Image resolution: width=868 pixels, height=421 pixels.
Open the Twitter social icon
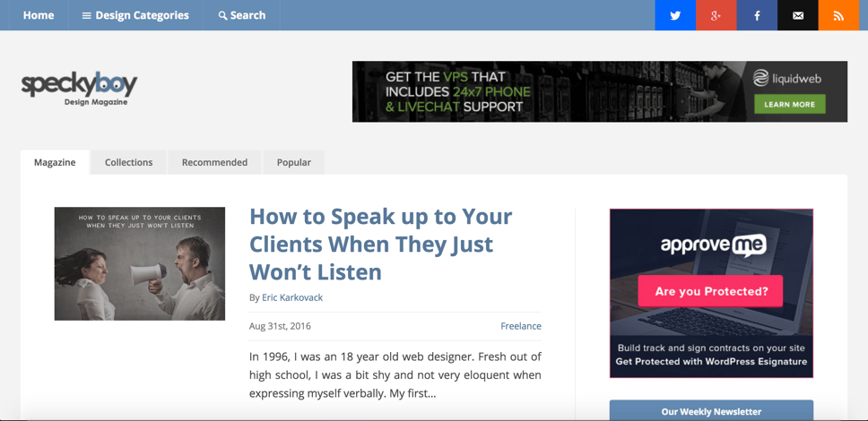point(675,15)
